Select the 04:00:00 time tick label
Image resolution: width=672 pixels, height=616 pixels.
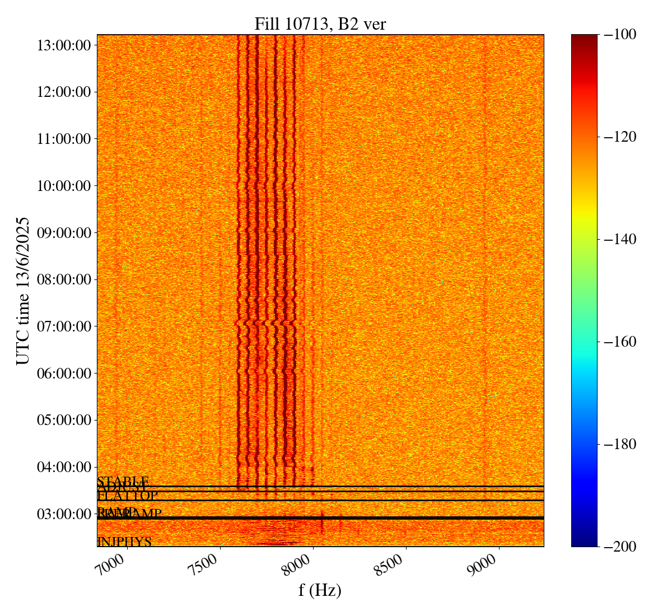pos(64,466)
